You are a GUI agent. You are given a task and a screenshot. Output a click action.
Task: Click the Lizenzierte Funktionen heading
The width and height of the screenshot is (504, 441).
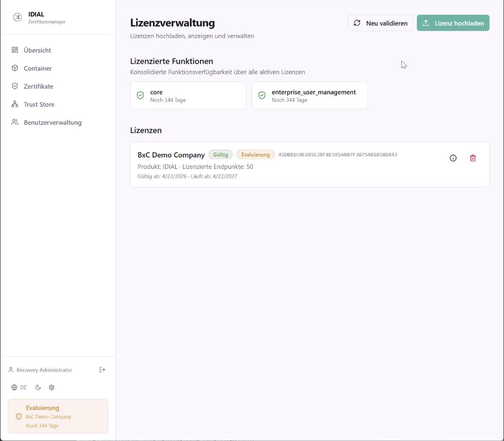click(x=171, y=61)
